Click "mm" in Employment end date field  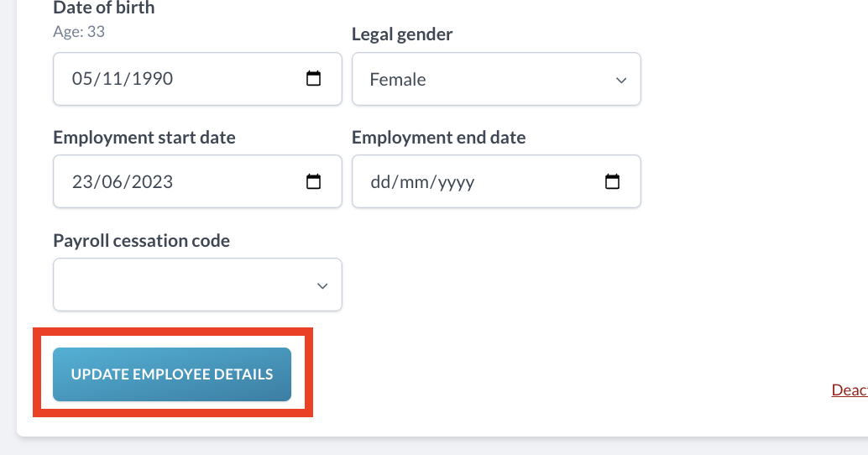coord(413,181)
